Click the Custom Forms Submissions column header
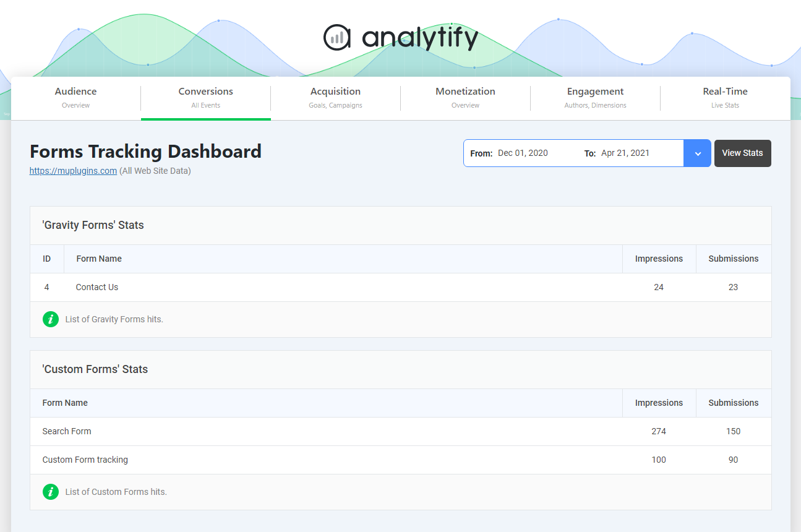The height and width of the screenshot is (532, 801). pyautogui.click(x=733, y=403)
